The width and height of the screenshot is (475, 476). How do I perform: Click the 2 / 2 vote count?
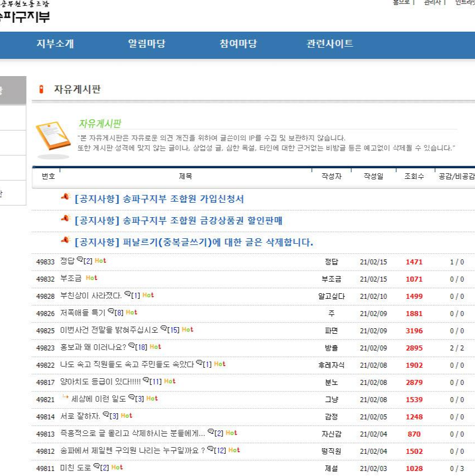457,348
